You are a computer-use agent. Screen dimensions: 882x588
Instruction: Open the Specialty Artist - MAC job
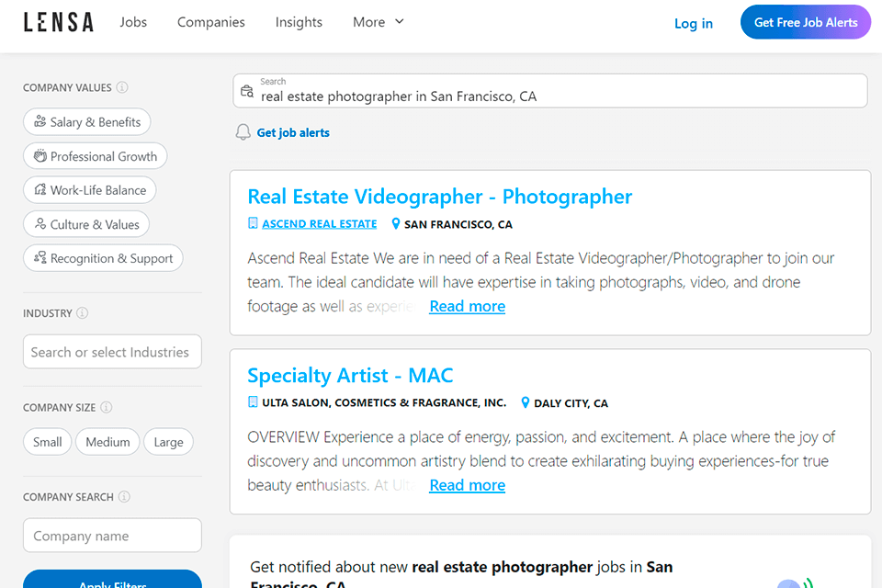[350, 375]
